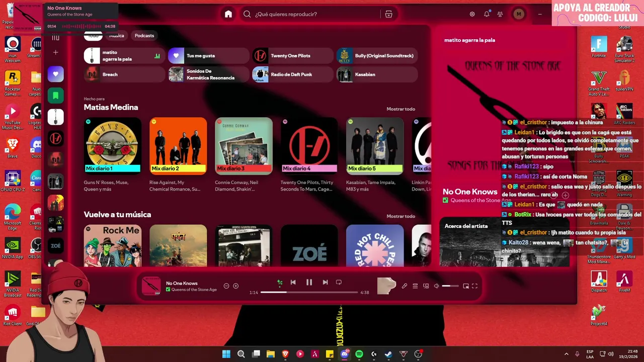This screenshot has width=644, height=362.
Task: Select the Música filter tab
Action: tap(116, 36)
